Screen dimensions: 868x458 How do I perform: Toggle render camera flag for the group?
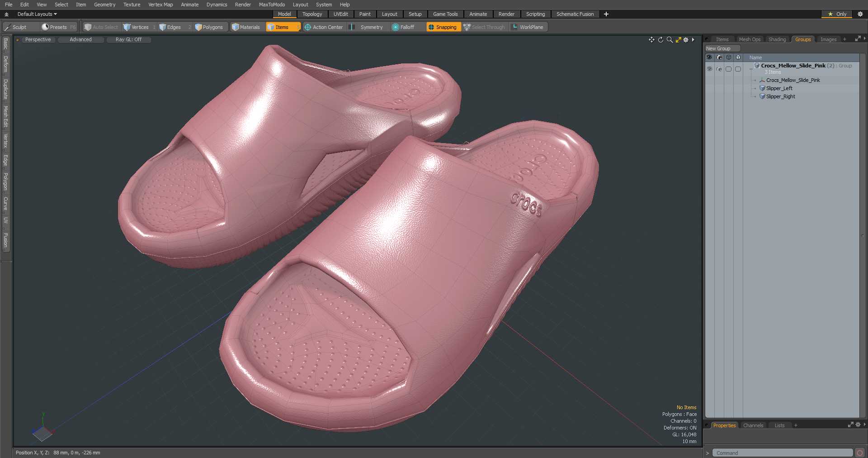click(x=719, y=69)
